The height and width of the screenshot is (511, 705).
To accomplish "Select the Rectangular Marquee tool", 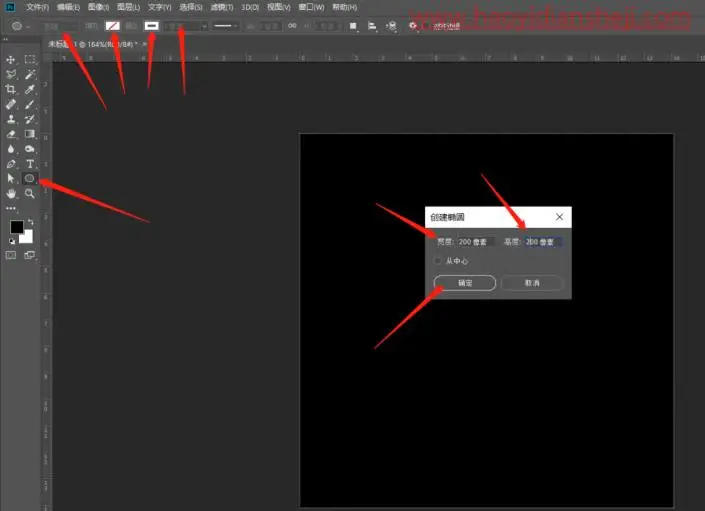I will tap(30, 59).
